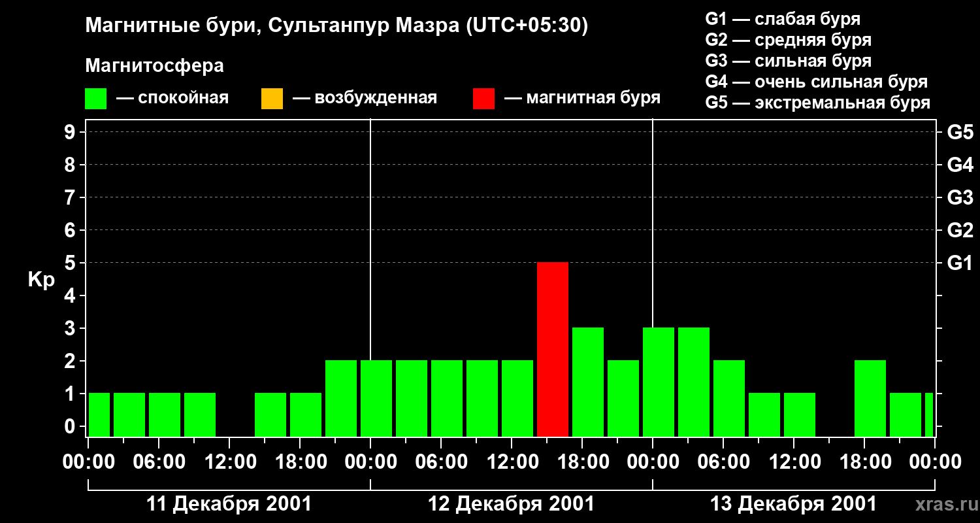This screenshot has width=980, height=523.
Task: Click the 'G5' tick label on the right axis
Action: 960,133
